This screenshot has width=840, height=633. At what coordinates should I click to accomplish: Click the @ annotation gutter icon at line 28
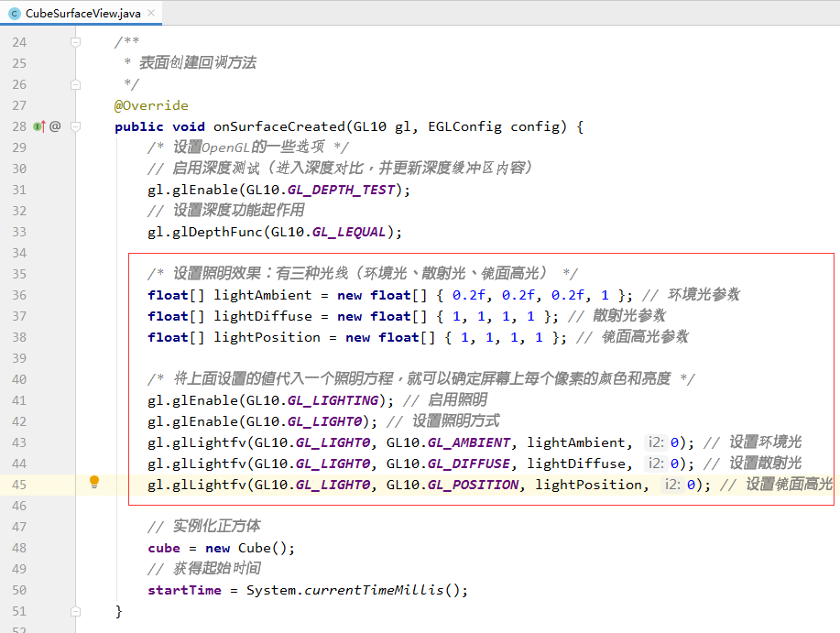(x=55, y=126)
